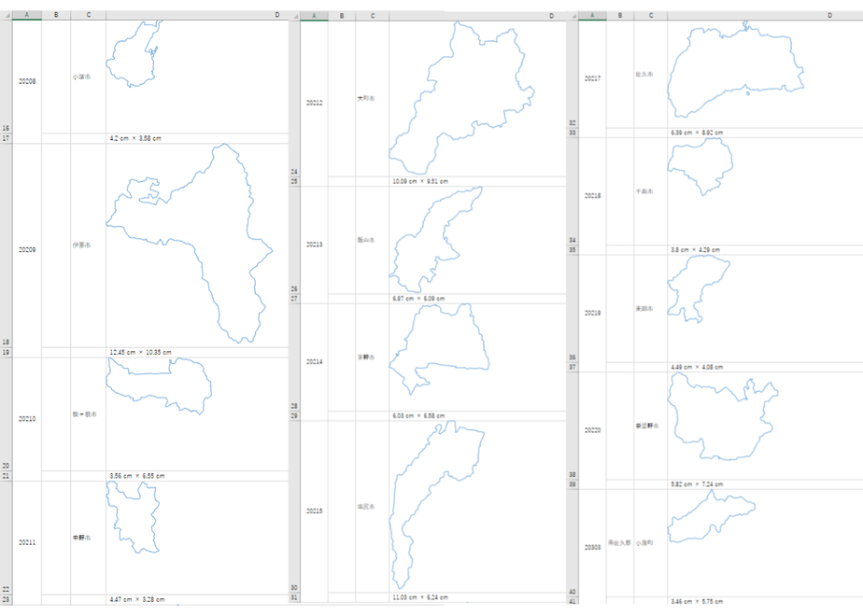Image resolution: width=863 pixels, height=616 pixels.
Task: Click the 南佐久郡 district cell
Action: [x=620, y=543]
